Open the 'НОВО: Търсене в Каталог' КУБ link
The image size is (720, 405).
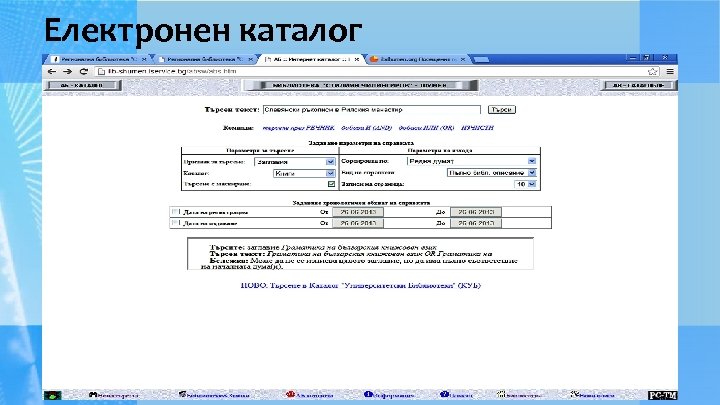360,285
